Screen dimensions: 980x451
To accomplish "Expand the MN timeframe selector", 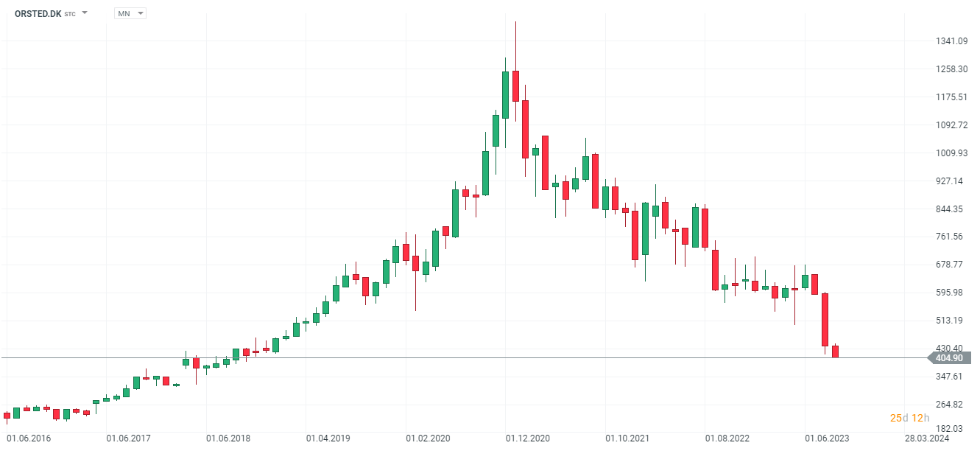I will (141, 13).
